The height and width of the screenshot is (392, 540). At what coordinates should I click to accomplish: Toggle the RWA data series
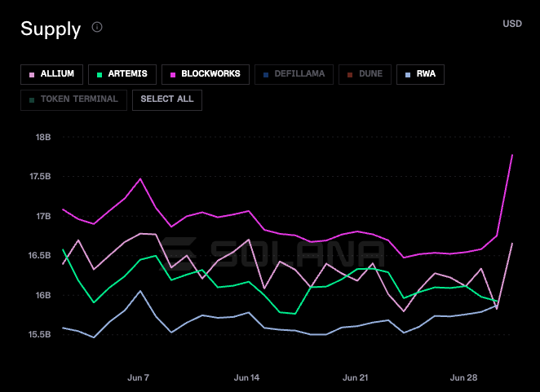420,74
